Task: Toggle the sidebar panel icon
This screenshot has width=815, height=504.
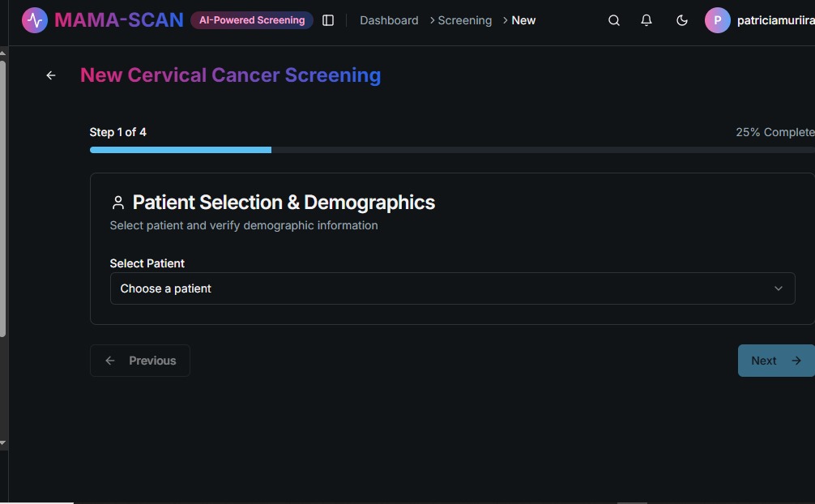Action: pos(328,20)
